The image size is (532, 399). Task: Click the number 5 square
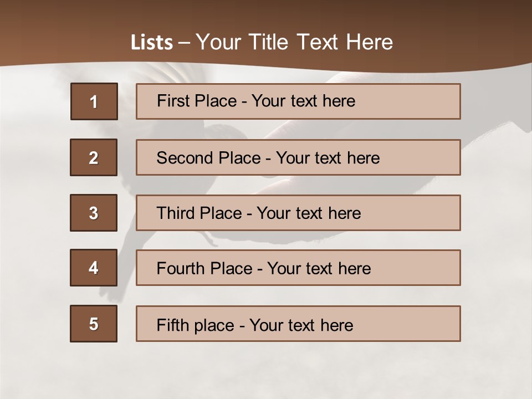94,324
